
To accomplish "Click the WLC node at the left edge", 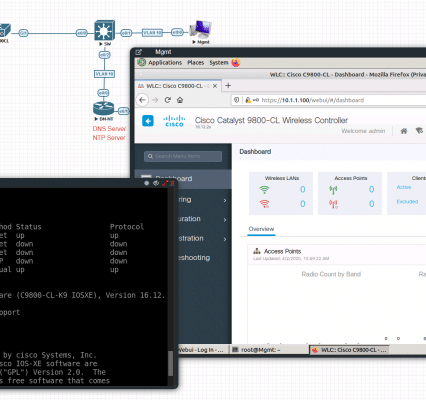I will (x=5, y=31).
